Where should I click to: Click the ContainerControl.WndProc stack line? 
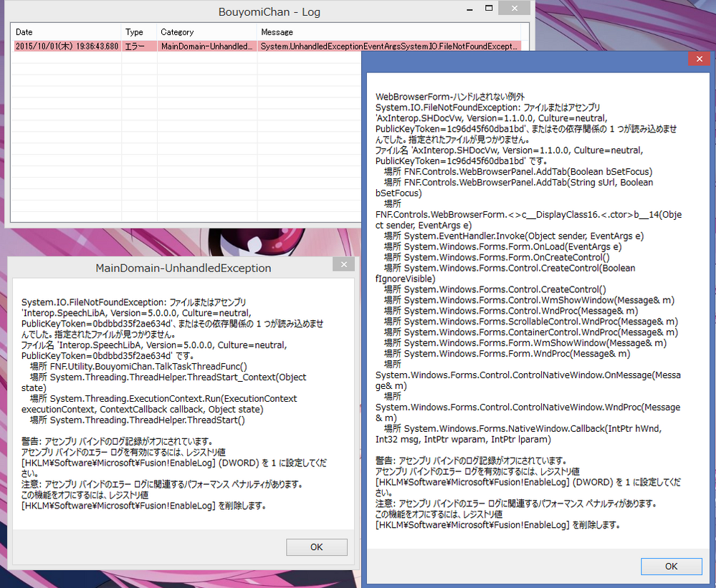click(531, 332)
